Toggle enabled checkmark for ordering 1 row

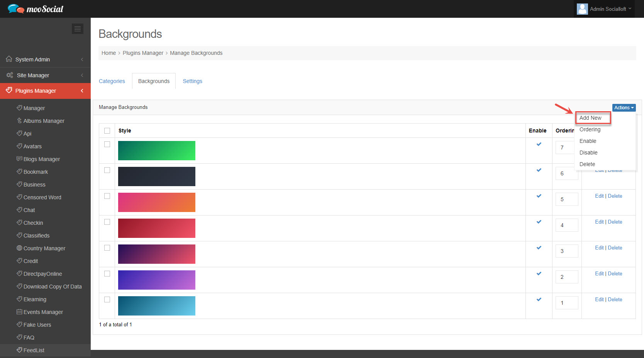pos(539,299)
